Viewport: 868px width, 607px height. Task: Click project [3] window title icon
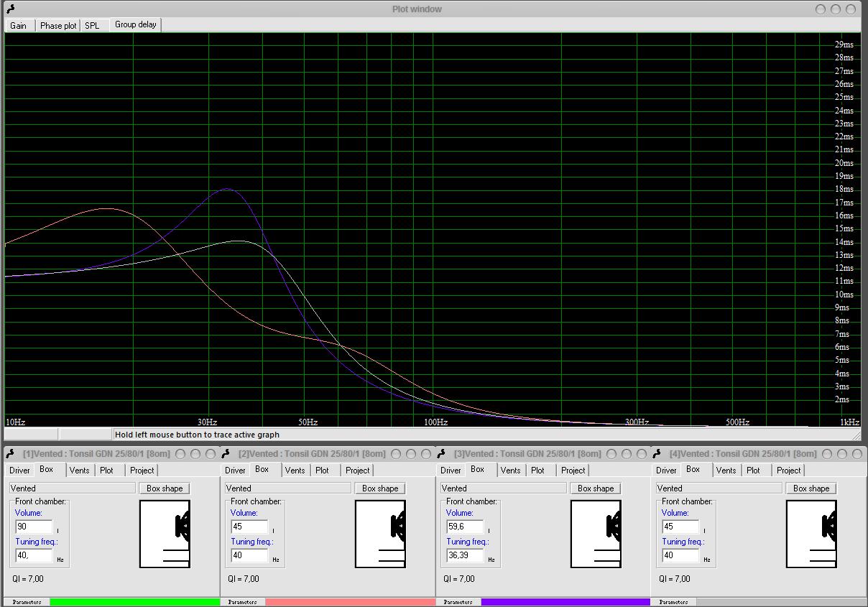[441, 454]
